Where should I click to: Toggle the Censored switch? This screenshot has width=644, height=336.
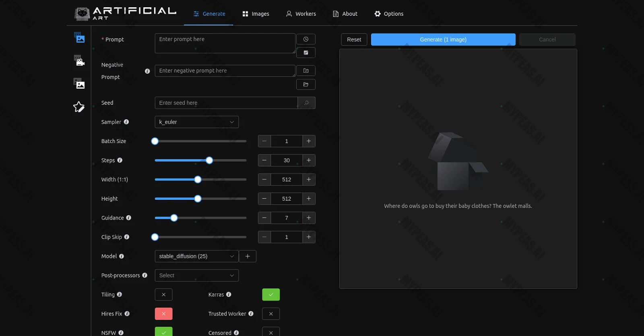pyautogui.click(x=271, y=332)
